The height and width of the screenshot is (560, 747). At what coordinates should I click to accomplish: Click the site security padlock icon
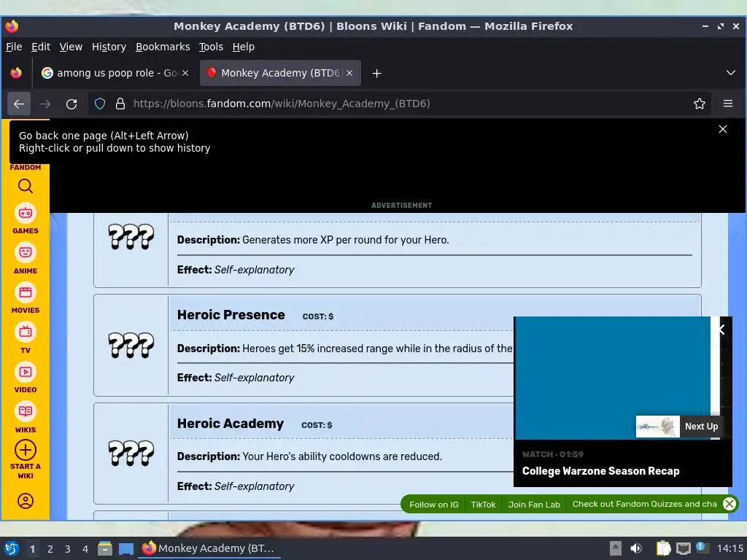point(120,104)
